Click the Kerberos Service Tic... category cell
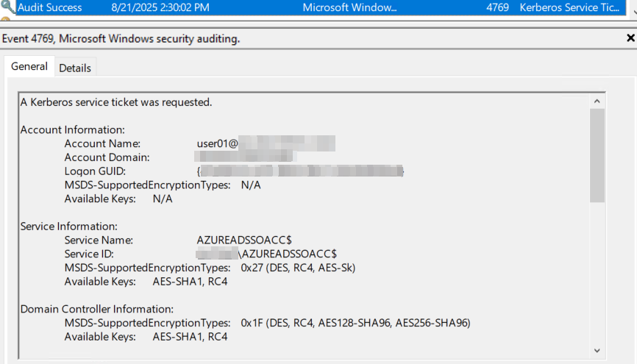The image size is (637, 364). 569,7
